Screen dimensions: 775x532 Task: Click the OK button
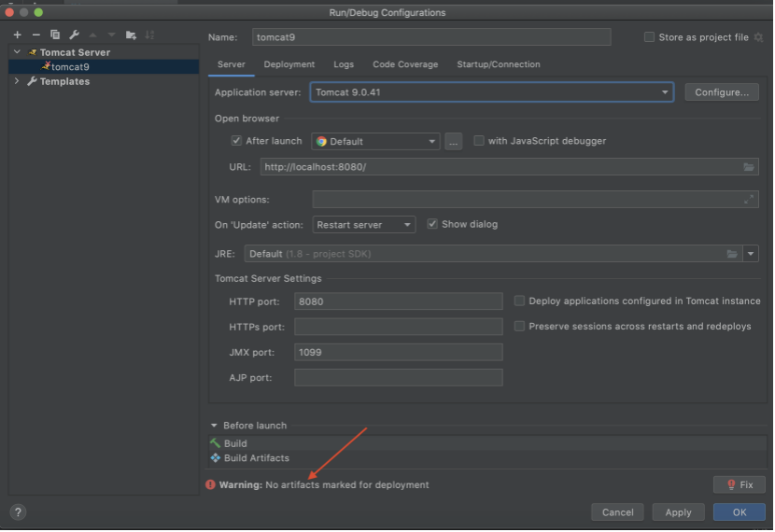click(740, 512)
